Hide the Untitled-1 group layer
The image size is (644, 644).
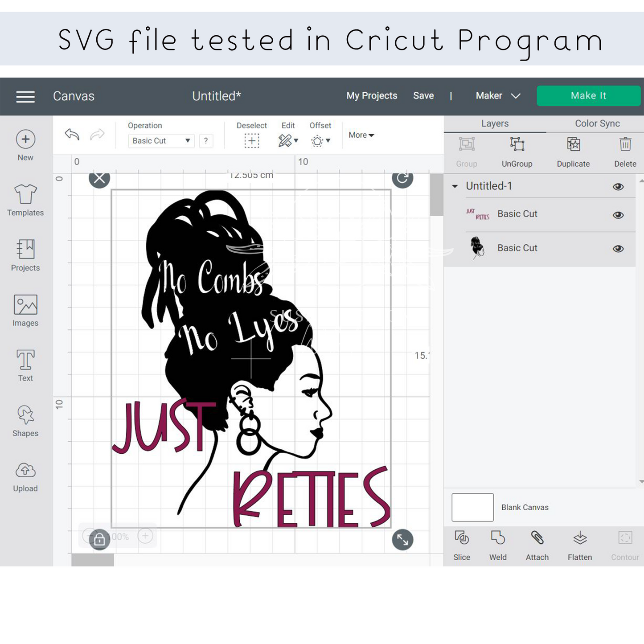(618, 187)
